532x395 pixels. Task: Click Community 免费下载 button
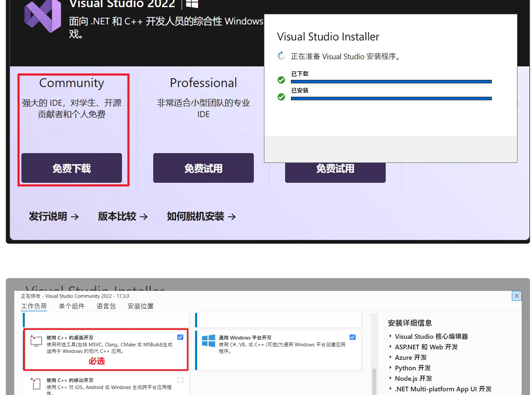(72, 168)
